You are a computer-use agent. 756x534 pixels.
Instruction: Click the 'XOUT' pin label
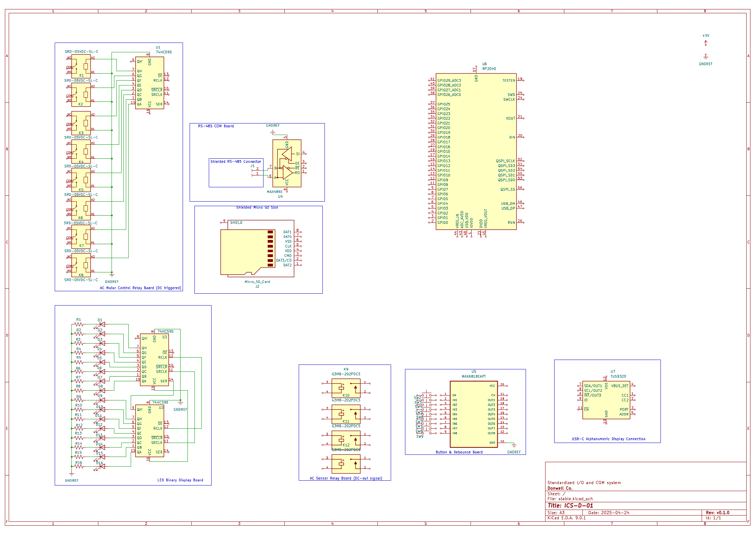point(510,119)
